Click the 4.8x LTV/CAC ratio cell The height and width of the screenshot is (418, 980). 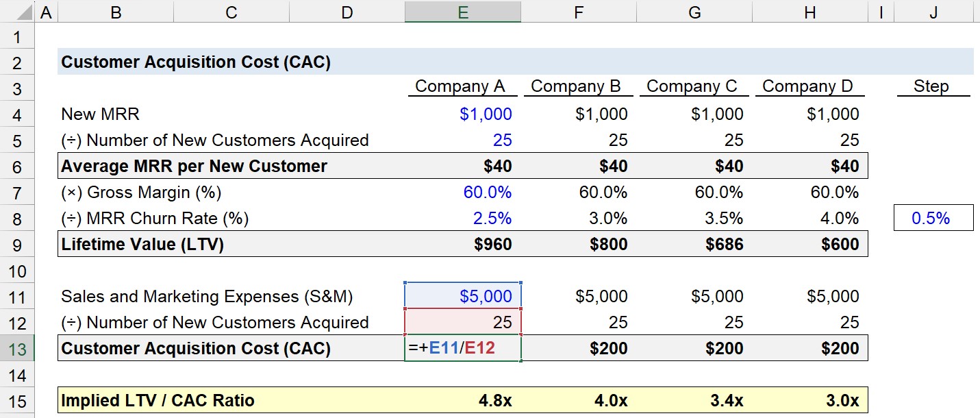463,401
